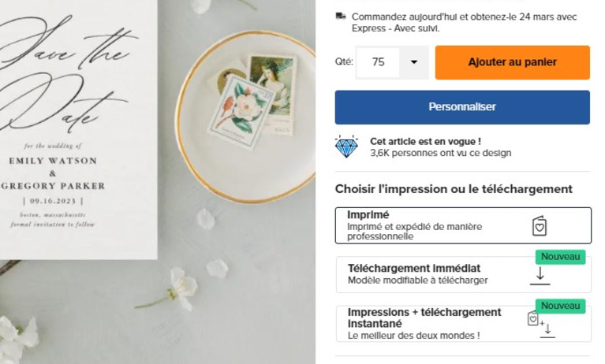Add item with Ajouter au panier

[x=512, y=62]
